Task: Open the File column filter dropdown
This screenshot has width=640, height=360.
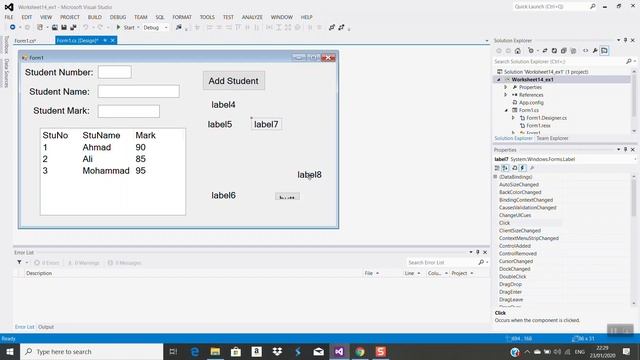Action: [378, 273]
